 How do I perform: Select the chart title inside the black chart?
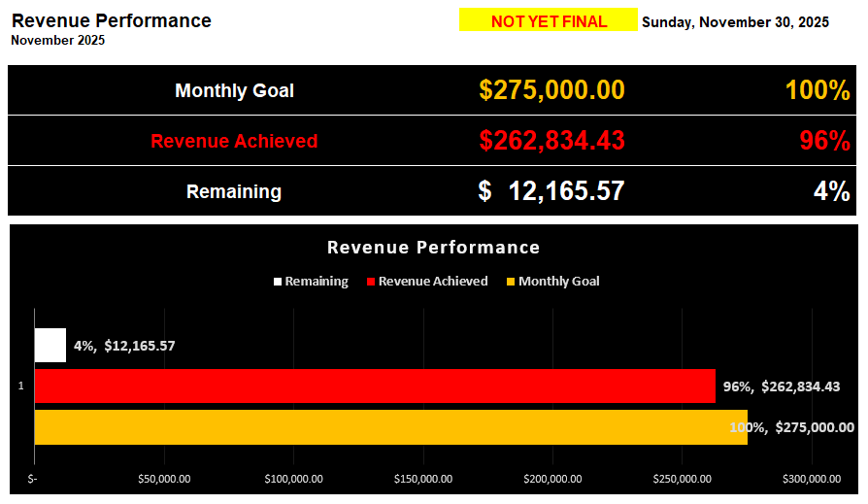[x=433, y=247]
